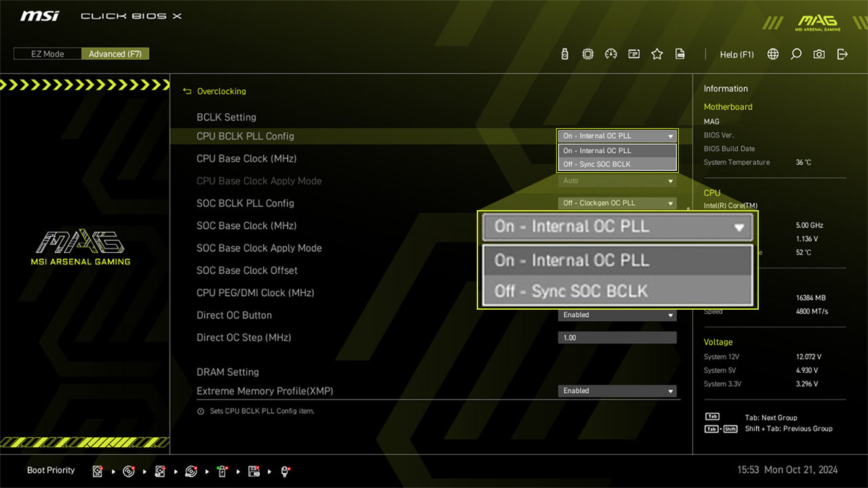Select the CPU PEG/DMI Clock (MHz) row
The width and height of the screenshot is (868, 488).
coord(255,293)
